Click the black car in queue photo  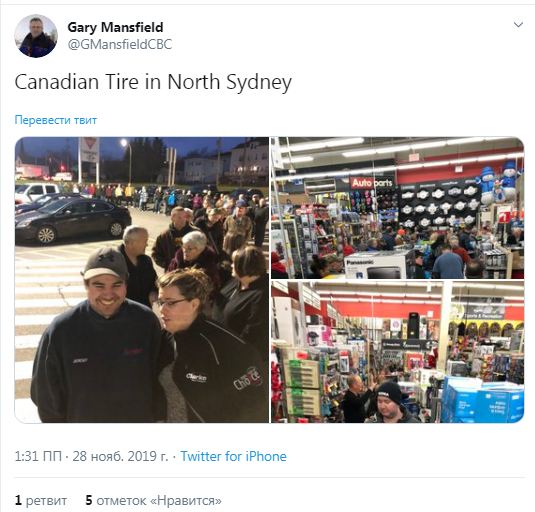click(73, 220)
